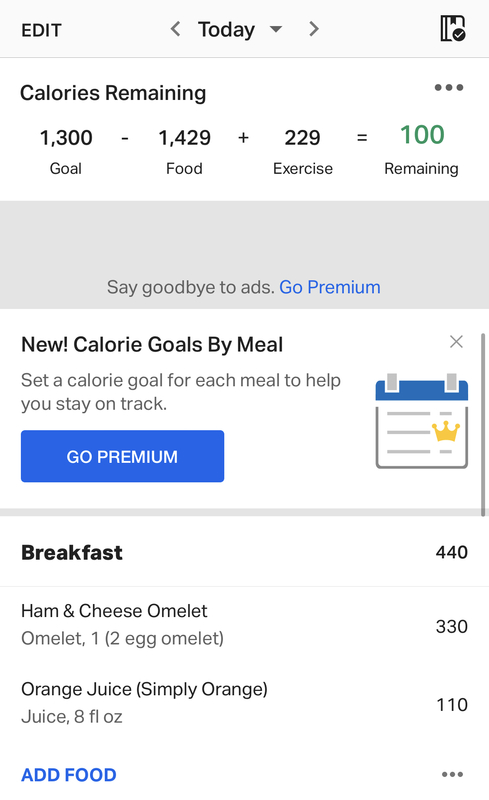Screen dimensions: 489x800
Task: Open the Orange Juice (Simply Orange) entry
Action: [x=244, y=703]
